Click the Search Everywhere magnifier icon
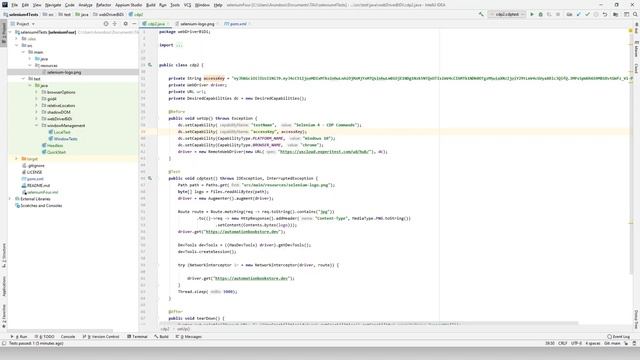 pos(635,14)
